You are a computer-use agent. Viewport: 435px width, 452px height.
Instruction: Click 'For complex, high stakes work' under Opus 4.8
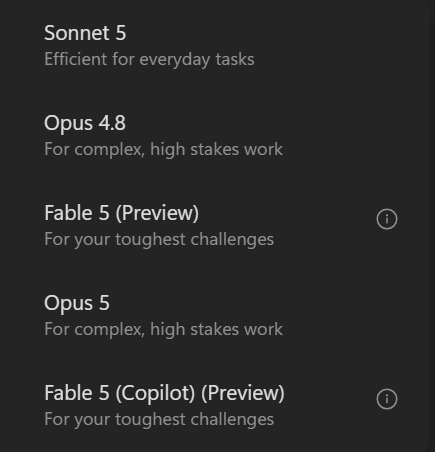[163, 149]
